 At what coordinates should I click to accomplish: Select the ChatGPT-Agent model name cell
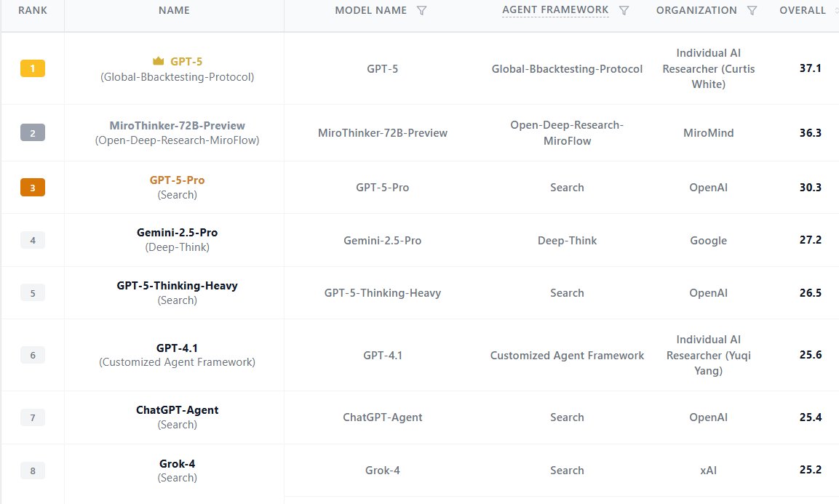[x=383, y=417]
